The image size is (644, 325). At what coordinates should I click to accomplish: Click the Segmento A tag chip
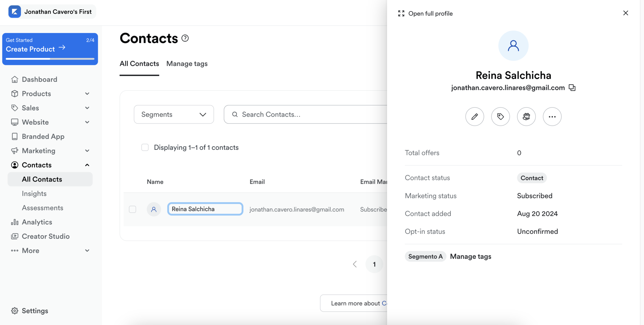pos(425,257)
